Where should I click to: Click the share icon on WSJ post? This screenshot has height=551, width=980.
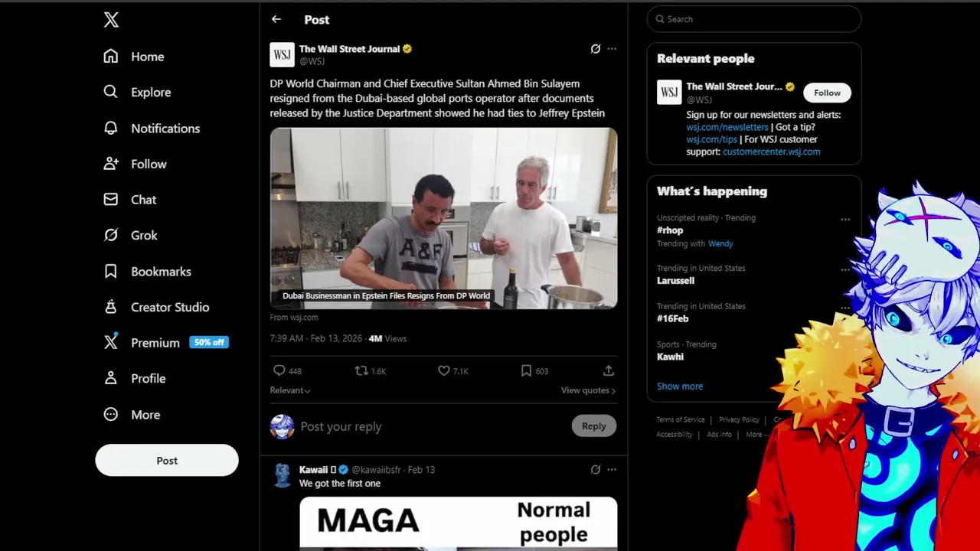[x=609, y=371]
